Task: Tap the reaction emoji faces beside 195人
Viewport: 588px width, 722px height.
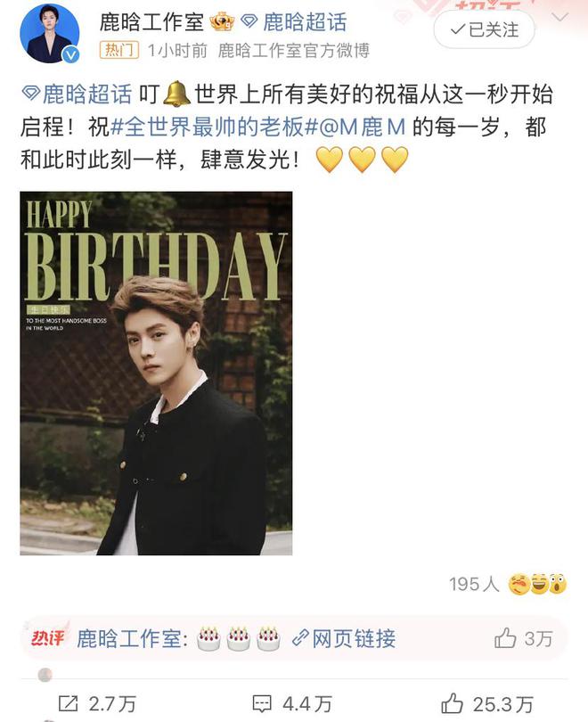Action: pos(537,584)
